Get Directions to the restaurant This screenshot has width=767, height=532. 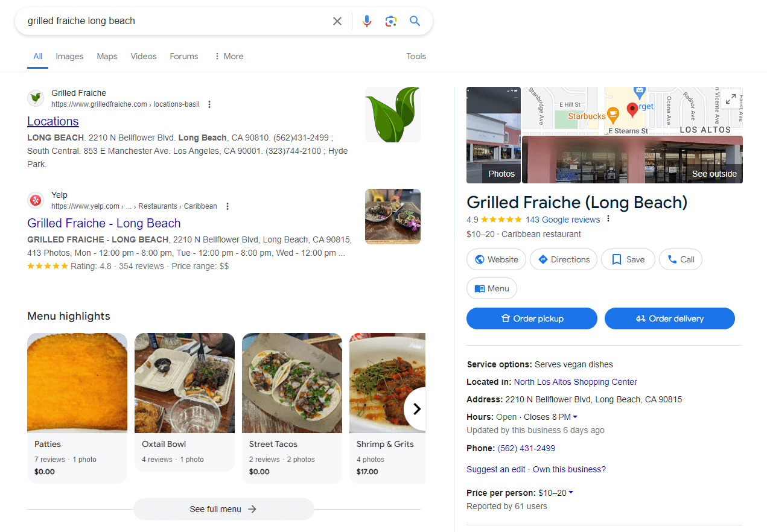click(563, 259)
